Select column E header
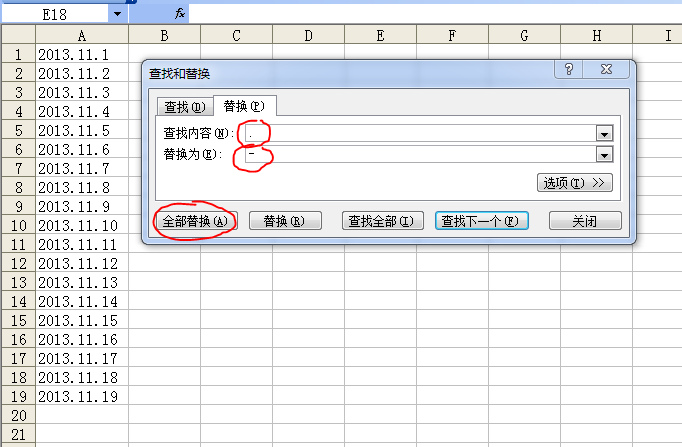The image size is (682, 447). pos(381,35)
